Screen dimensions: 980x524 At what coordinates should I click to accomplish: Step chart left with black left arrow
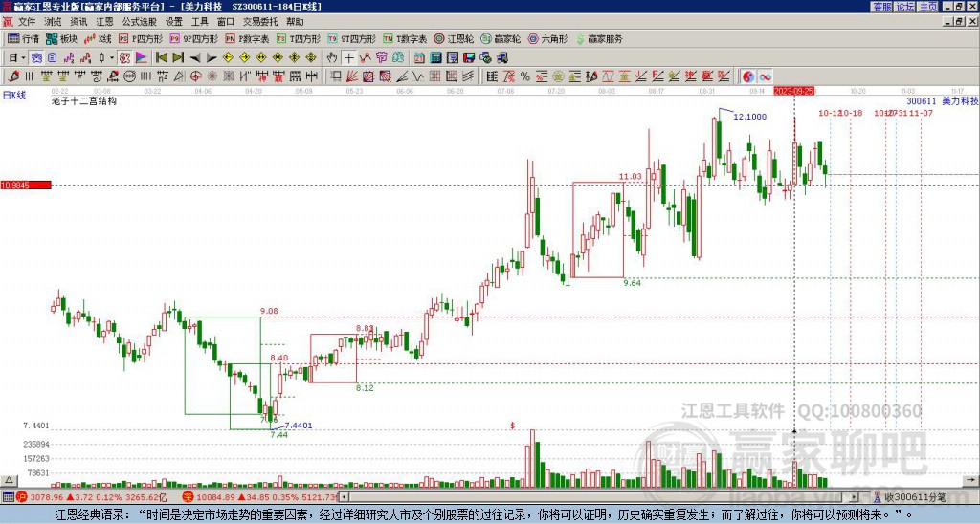point(195,58)
